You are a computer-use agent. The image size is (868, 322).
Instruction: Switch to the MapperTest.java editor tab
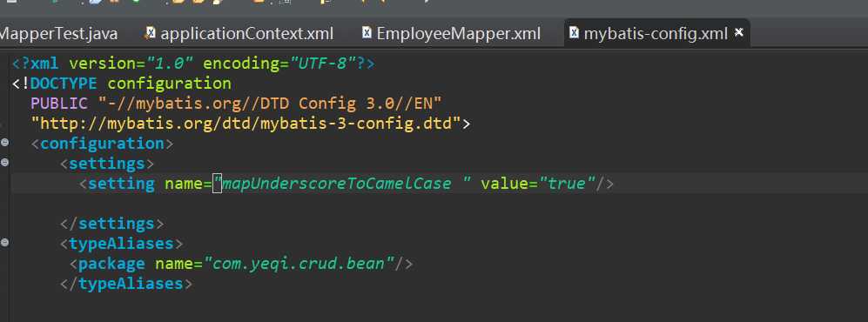58,34
